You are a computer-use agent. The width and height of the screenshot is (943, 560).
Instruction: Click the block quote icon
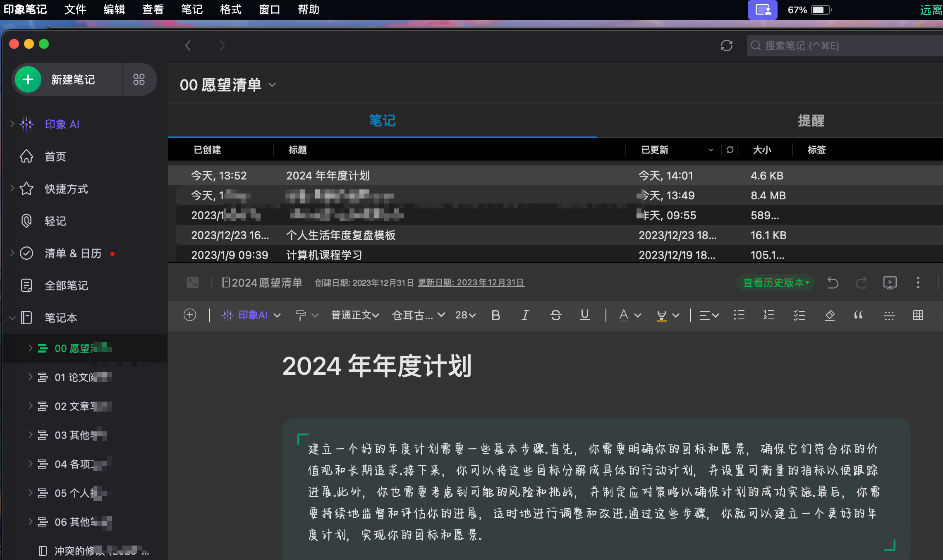[x=859, y=315]
